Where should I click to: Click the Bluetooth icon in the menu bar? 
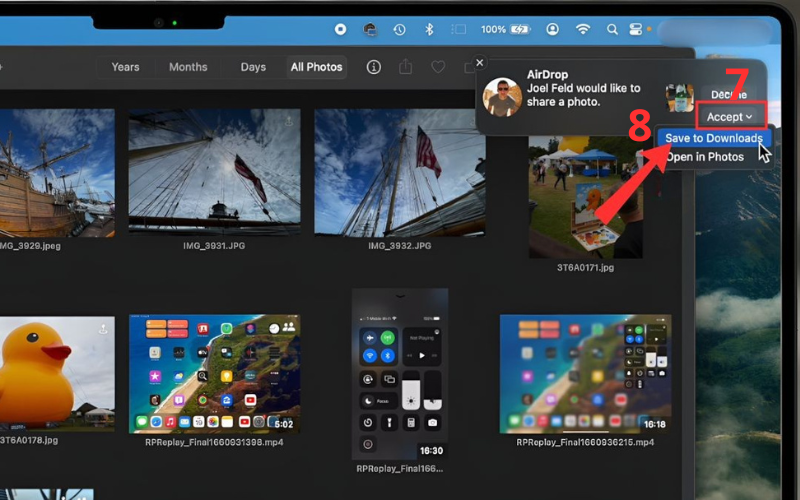pyautogui.click(x=429, y=30)
